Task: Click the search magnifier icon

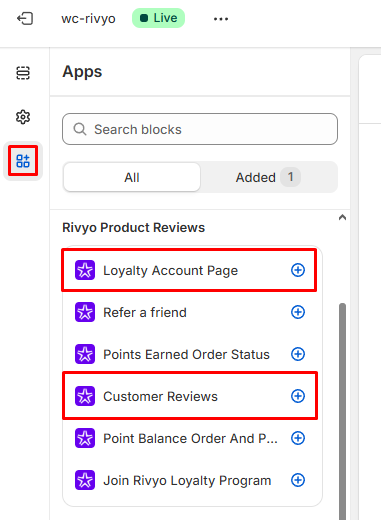Action: (80, 129)
